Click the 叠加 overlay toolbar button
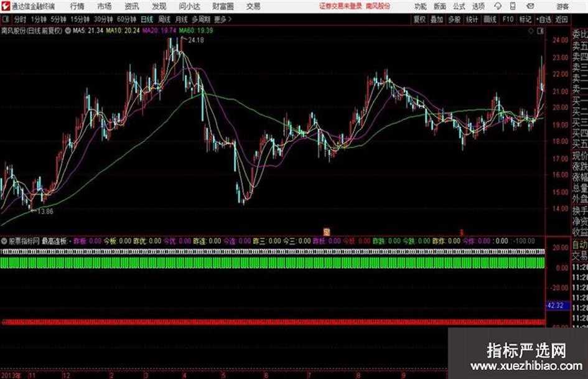The width and height of the screenshot is (588, 379). point(437,19)
